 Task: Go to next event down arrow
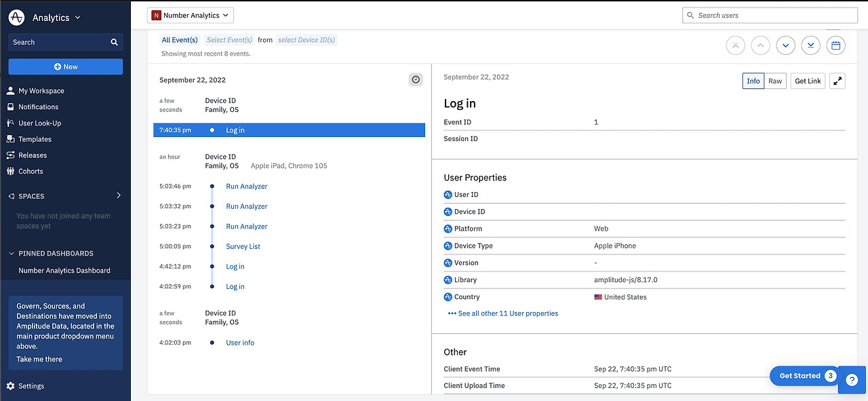[785, 45]
